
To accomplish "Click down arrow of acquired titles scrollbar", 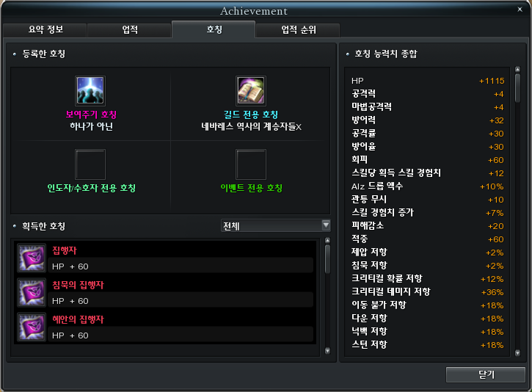I will [327, 351].
